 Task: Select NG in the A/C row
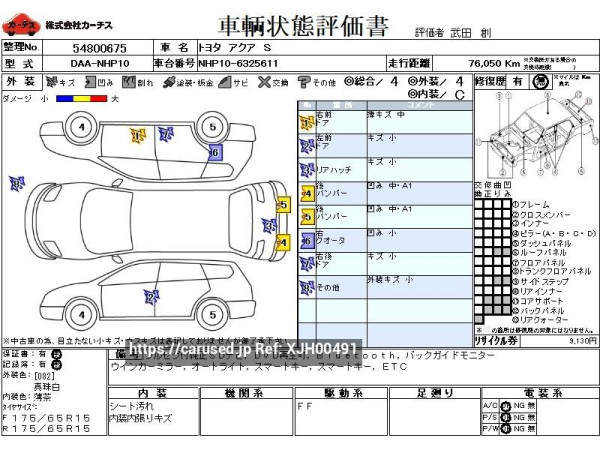click(519, 406)
